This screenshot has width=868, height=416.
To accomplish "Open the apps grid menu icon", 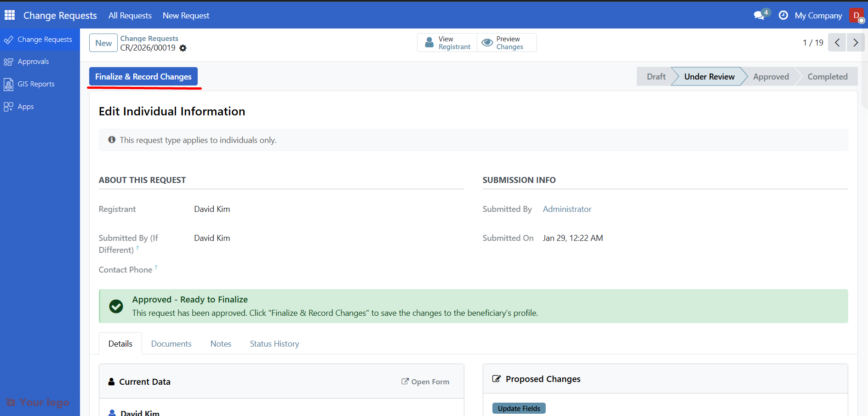I will pos(10,15).
